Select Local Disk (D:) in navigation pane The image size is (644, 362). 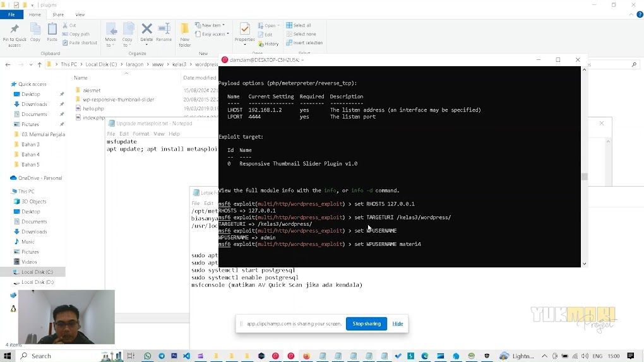click(x=37, y=282)
